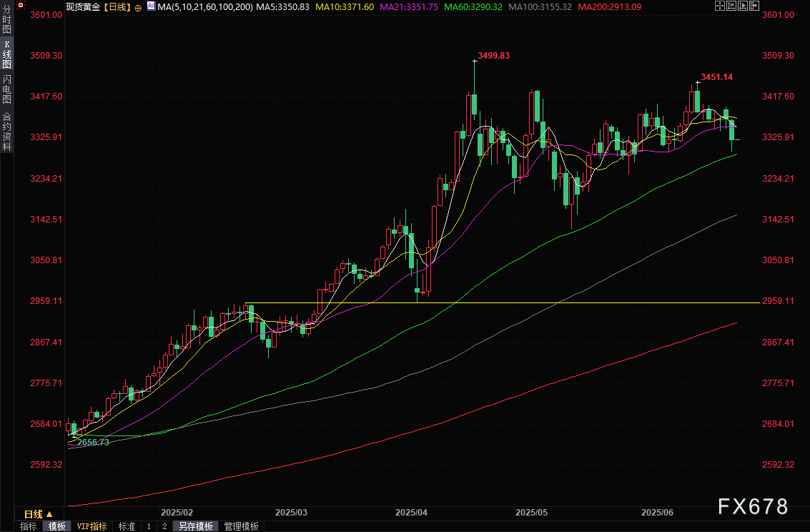Click the MA(5,10,21,60,100,200) indicator label
The height and width of the screenshot is (532, 810).
(205, 6)
